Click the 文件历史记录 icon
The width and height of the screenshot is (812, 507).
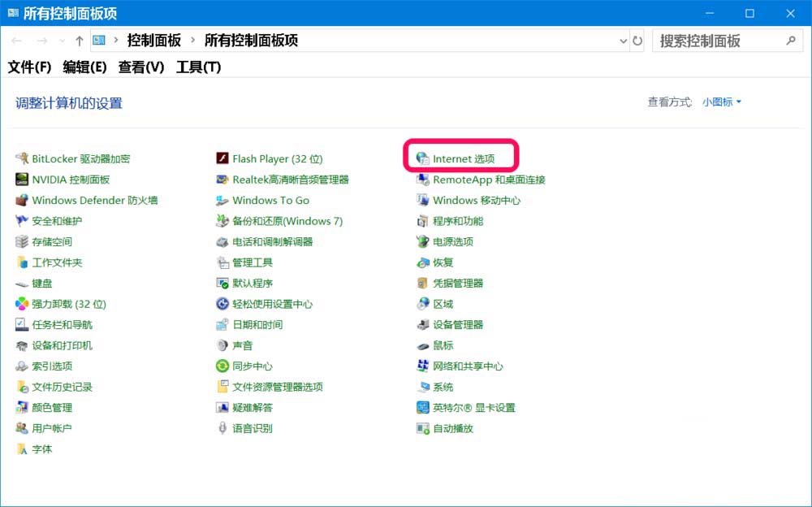pyautogui.click(x=22, y=387)
